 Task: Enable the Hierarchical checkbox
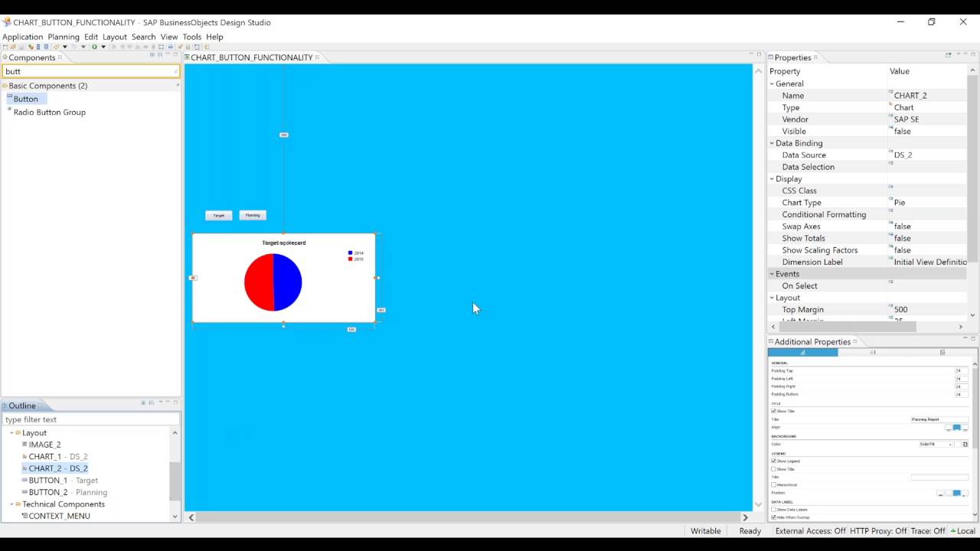(x=773, y=484)
